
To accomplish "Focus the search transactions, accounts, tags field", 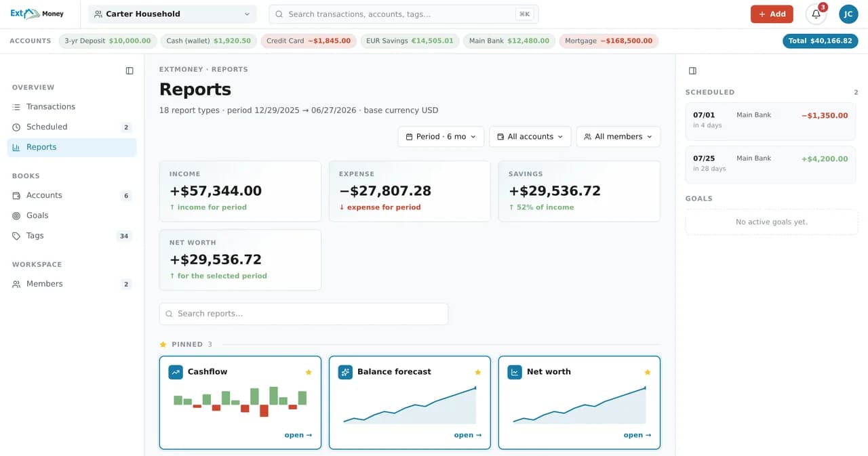I will coord(404,14).
